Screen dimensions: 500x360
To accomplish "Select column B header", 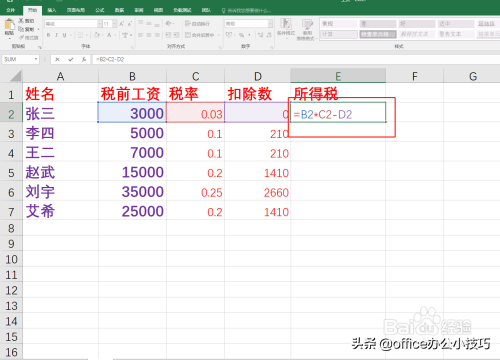I will (132, 76).
